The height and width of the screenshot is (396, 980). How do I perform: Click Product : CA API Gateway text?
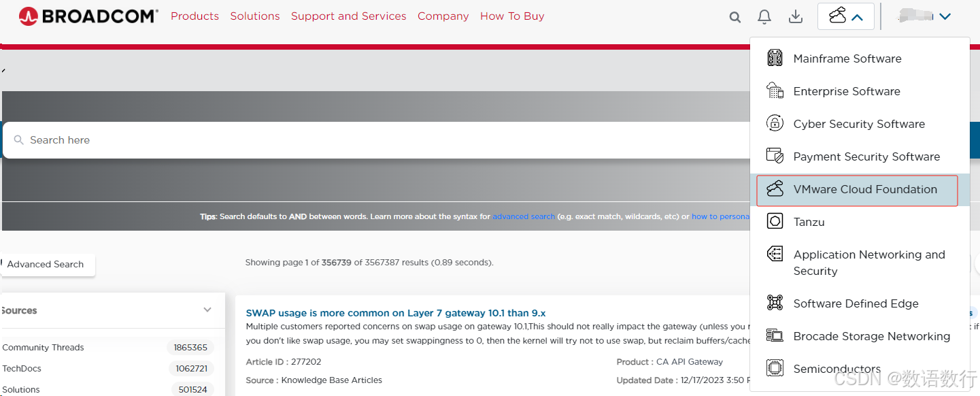click(670, 362)
